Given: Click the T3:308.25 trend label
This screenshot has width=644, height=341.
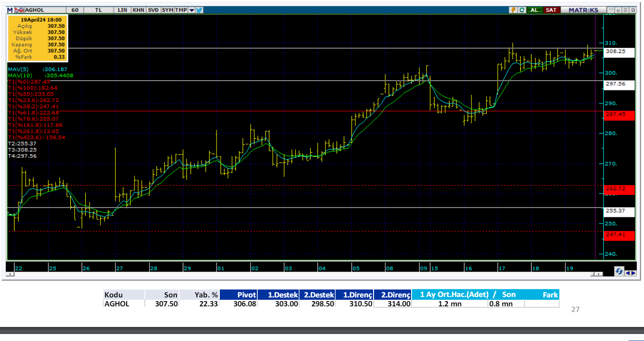Looking at the screenshot, I should (22, 150).
